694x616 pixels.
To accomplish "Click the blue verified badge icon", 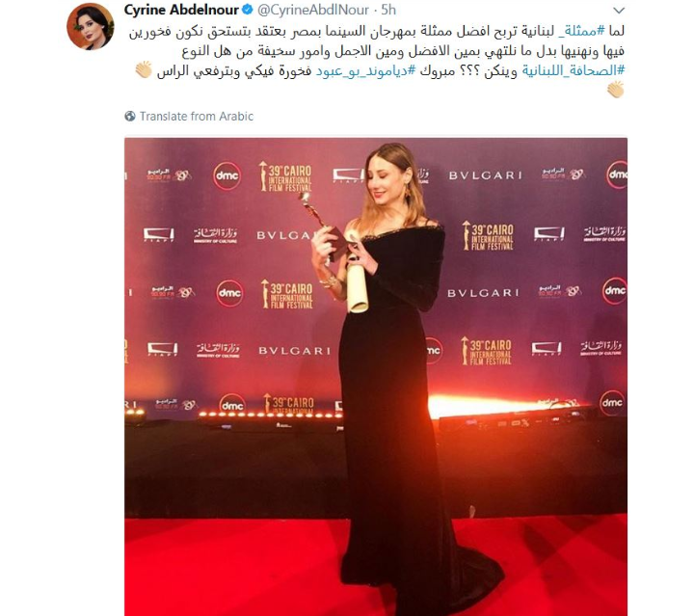I will coord(248,10).
